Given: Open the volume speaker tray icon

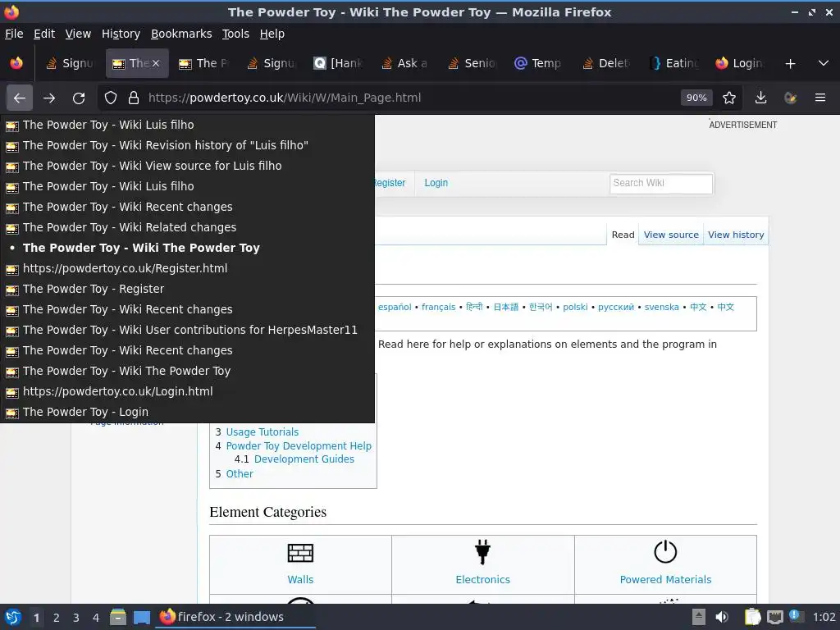Looking at the screenshot, I should tap(722, 617).
